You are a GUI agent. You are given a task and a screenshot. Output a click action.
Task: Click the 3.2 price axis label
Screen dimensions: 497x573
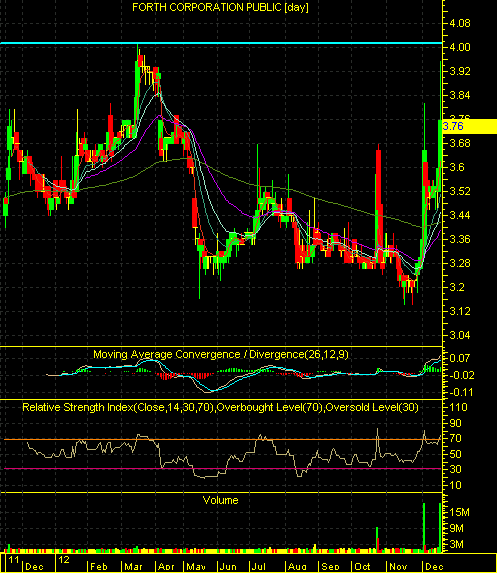[x=457, y=287]
